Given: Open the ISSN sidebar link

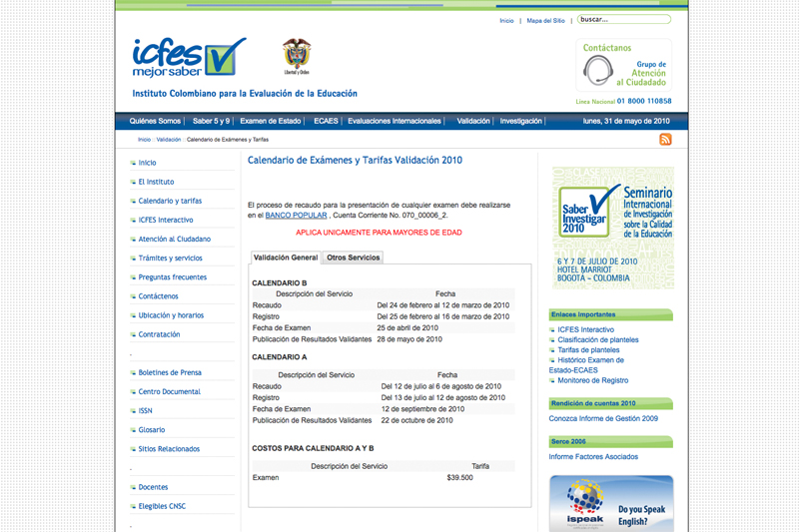Looking at the screenshot, I should (145, 411).
